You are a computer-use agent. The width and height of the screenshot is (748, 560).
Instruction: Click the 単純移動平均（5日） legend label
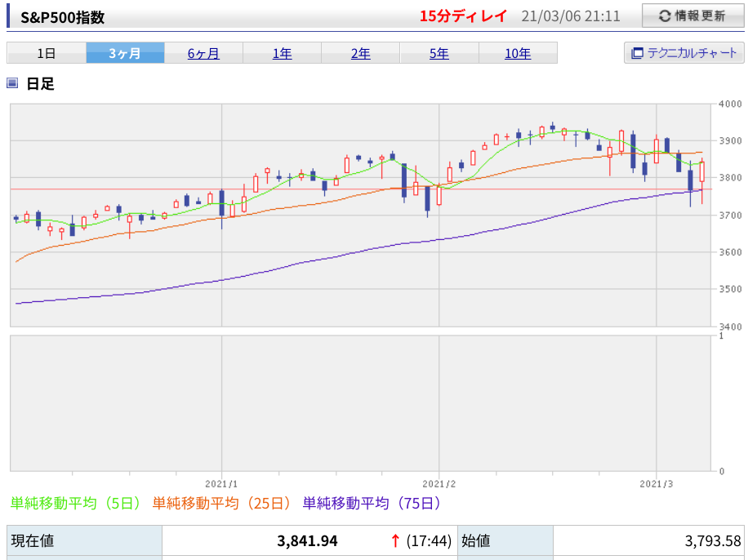tap(75, 503)
